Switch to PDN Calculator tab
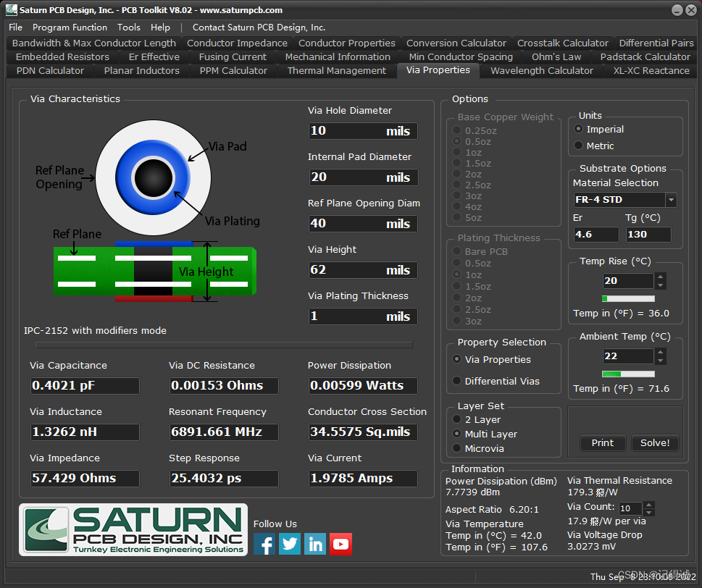The height and width of the screenshot is (588, 702). pyautogui.click(x=50, y=71)
